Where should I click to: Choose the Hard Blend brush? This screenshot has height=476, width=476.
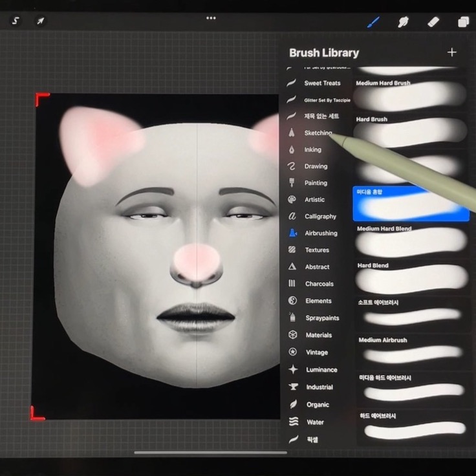[x=411, y=277]
